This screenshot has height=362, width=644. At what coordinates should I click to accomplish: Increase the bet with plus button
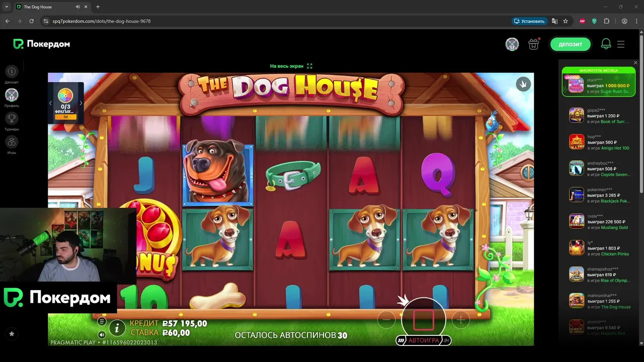tap(460, 319)
